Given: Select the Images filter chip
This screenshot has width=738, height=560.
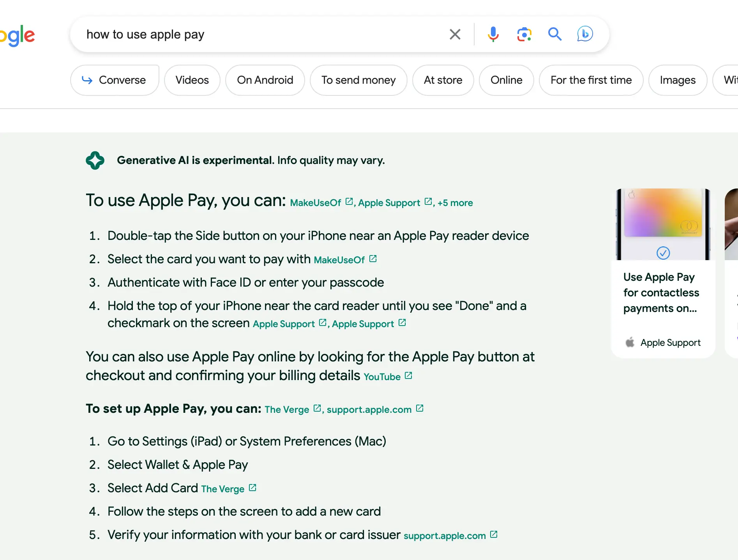Looking at the screenshot, I should tap(678, 80).
